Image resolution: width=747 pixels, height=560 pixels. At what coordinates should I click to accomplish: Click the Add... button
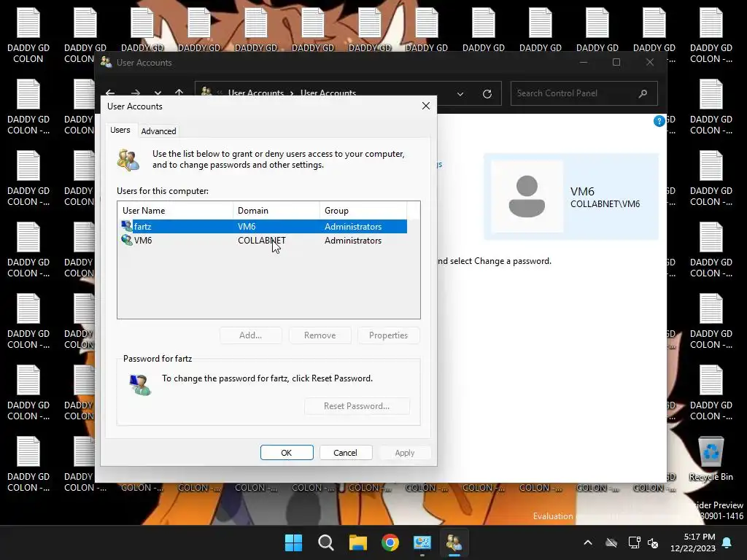pos(251,335)
